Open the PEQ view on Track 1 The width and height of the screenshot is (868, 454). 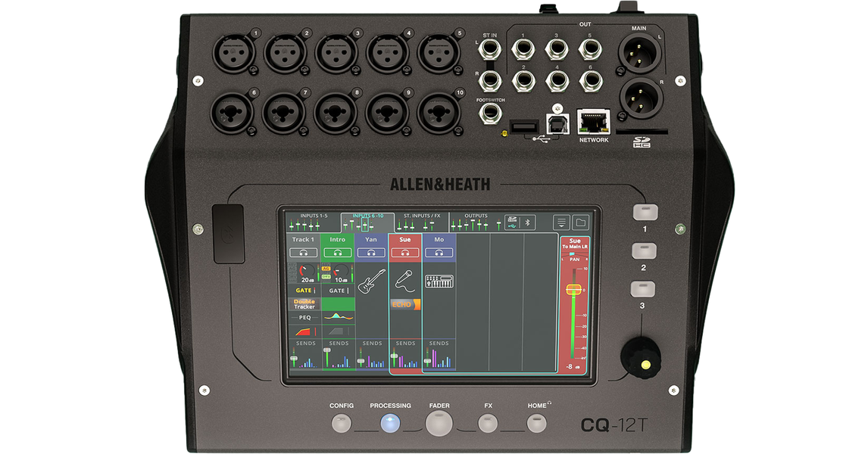pyautogui.click(x=304, y=316)
